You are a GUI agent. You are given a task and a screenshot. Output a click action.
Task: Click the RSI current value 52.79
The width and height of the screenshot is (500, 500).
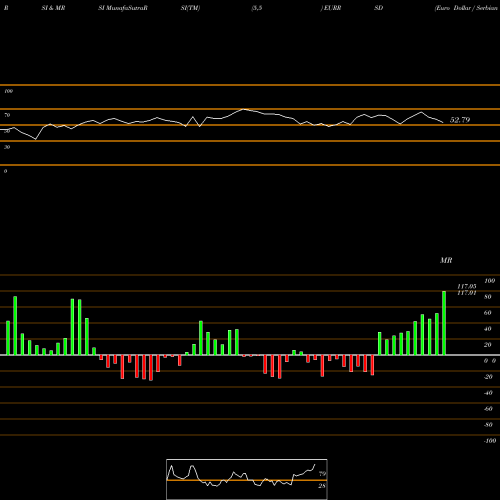tap(460, 120)
